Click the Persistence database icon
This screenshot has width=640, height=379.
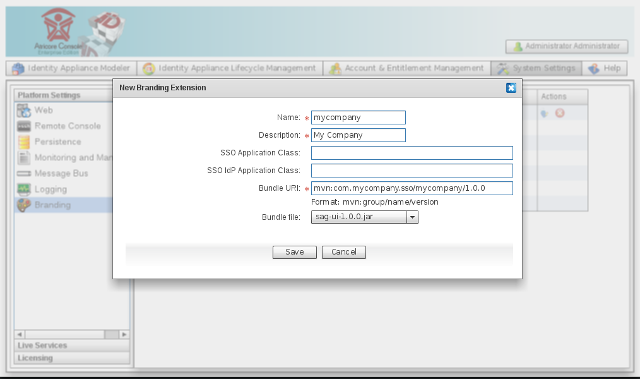click(24, 142)
